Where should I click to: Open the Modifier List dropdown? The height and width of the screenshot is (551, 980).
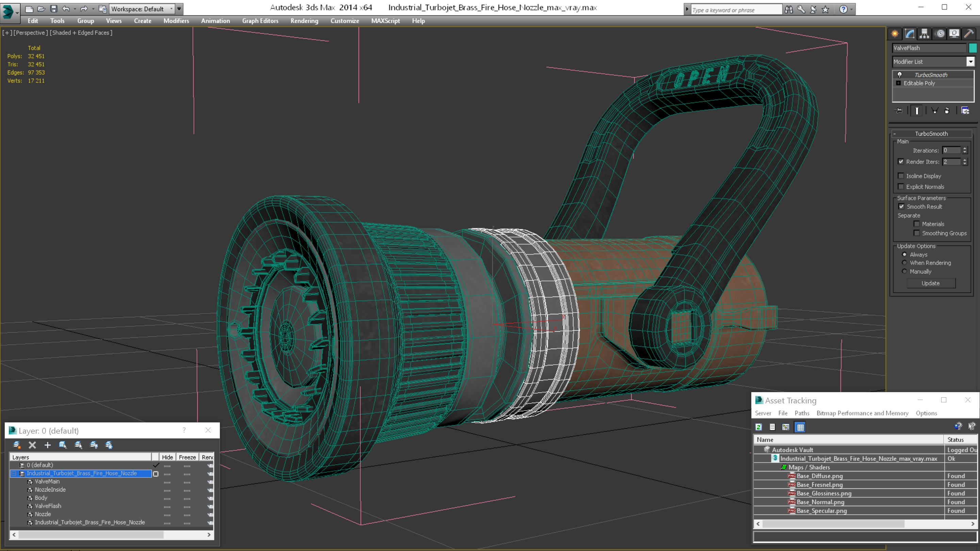click(x=970, y=62)
